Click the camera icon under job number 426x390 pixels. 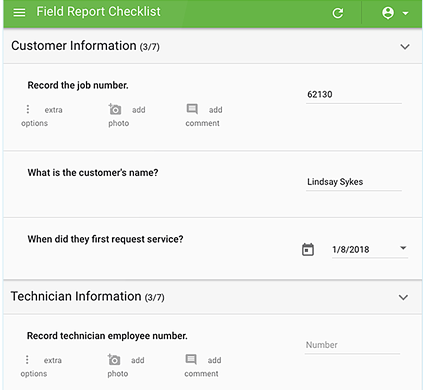click(x=115, y=109)
